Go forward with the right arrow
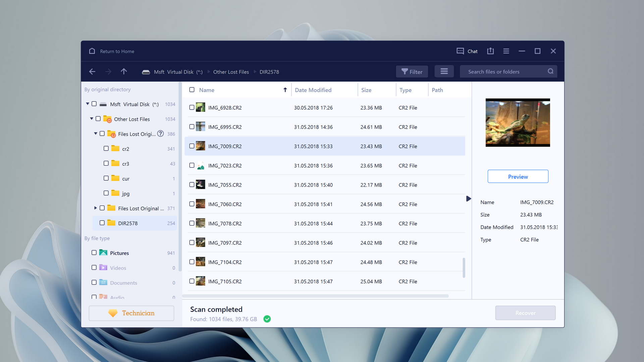 tap(108, 71)
